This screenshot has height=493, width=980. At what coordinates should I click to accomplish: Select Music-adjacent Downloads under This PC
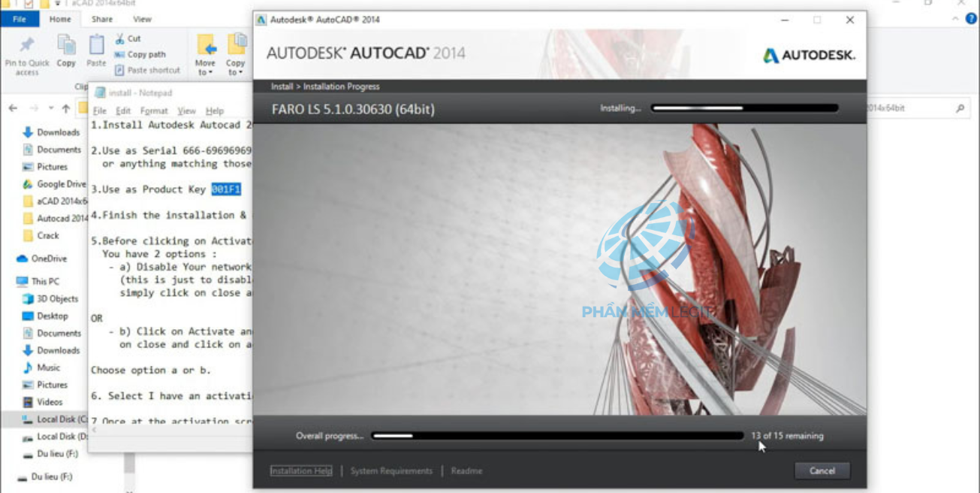(x=50, y=350)
